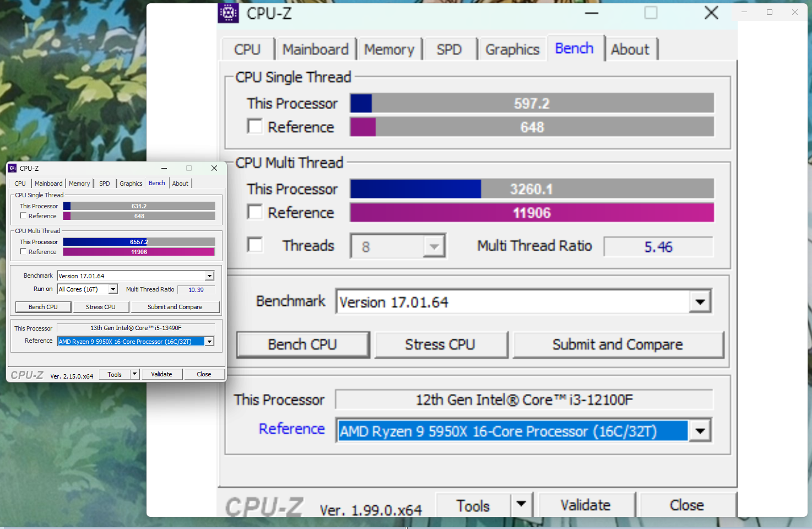Expand Reference processor dropdown in small window
This screenshot has height=529, width=812.
(x=209, y=342)
